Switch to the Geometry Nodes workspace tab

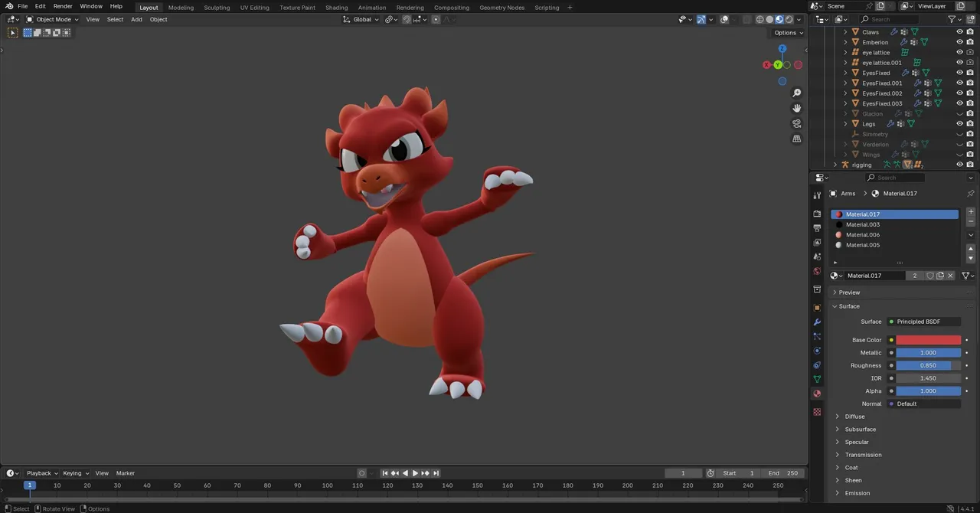click(502, 8)
